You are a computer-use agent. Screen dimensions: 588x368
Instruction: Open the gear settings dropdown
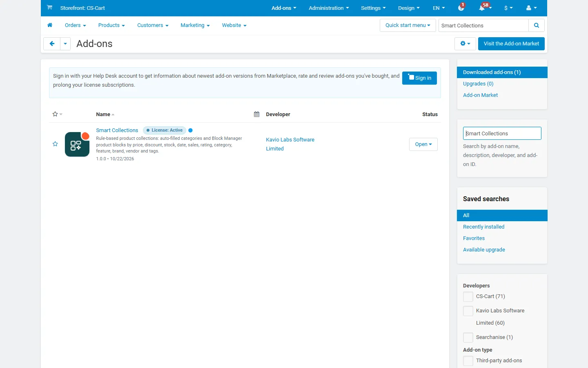coord(465,44)
